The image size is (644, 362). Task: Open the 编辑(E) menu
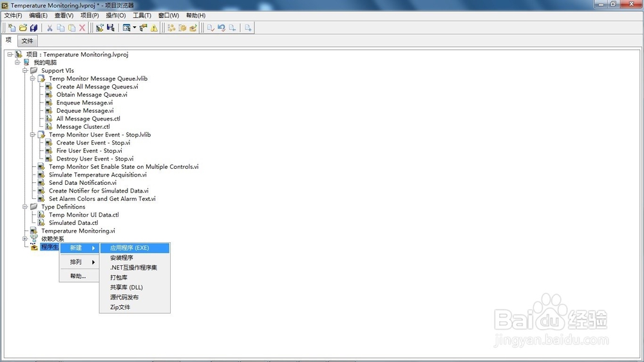[38, 15]
